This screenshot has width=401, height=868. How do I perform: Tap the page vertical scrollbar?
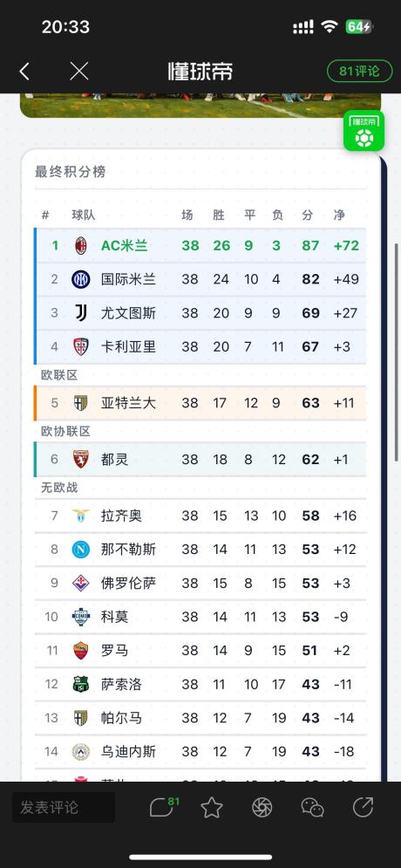point(397,352)
